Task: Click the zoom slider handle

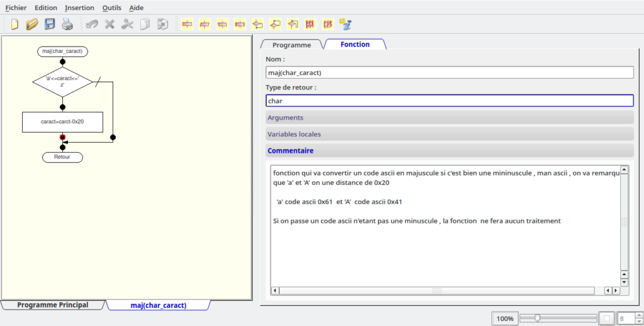Action: click(x=538, y=318)
